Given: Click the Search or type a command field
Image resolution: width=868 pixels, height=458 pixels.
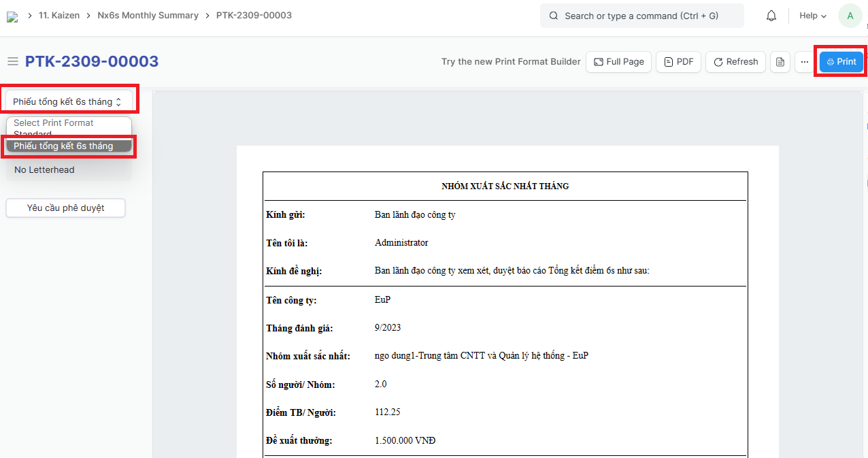Looking at the screenshot, I should (641, 16).
